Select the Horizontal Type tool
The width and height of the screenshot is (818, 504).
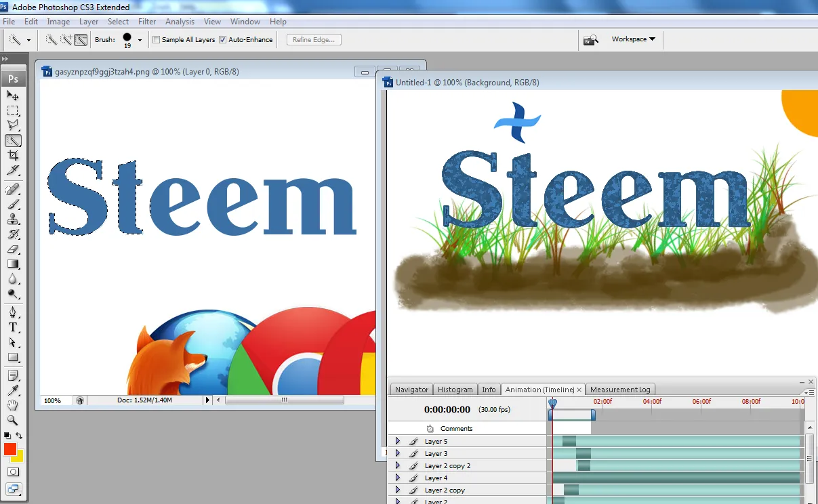tap(13, 327)
